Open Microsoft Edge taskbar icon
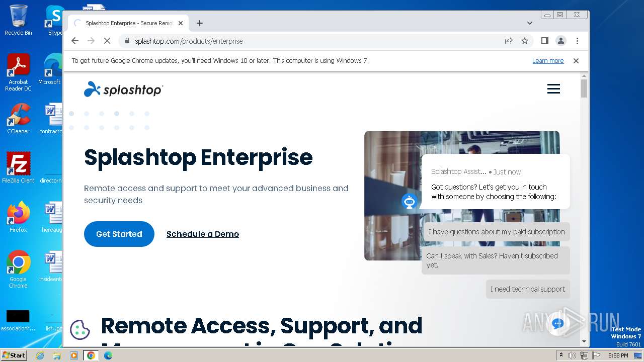The width and height of the screenshot is (644, 362). pos(108,355)
